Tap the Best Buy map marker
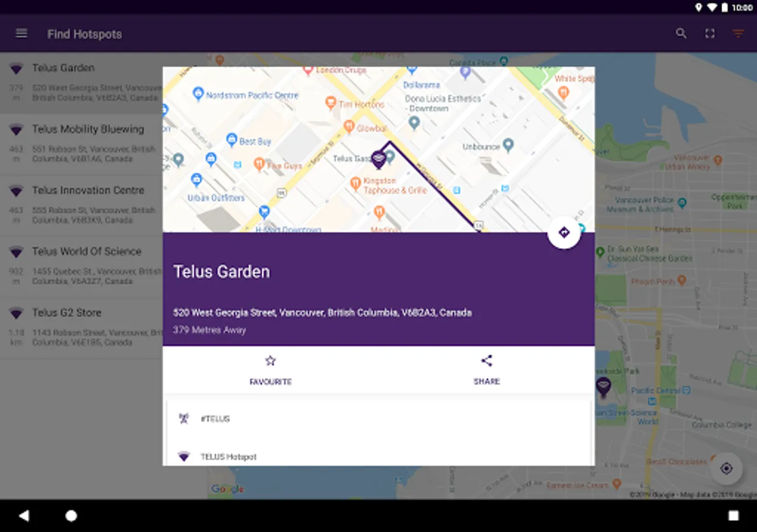The height and width of the screenshot is (532, 757). pos(232,140)
